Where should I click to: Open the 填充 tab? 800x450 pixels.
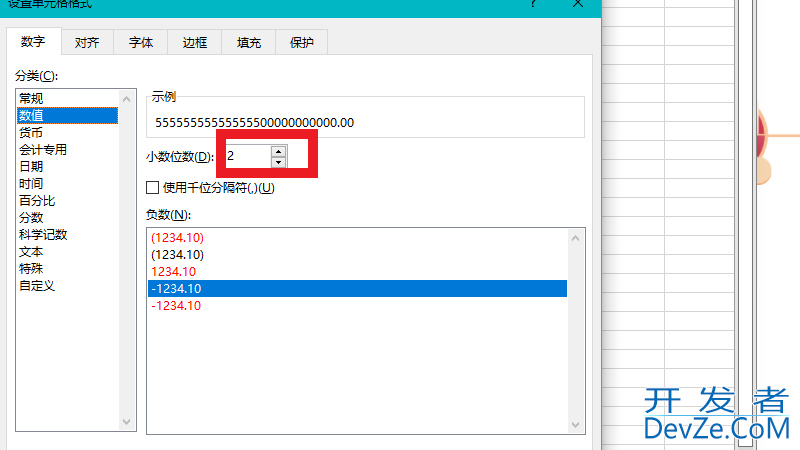click(249, 43)
